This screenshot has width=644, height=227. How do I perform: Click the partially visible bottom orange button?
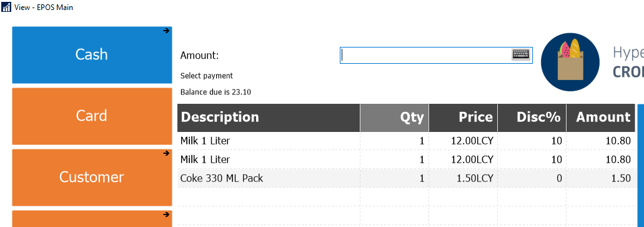pos(92,219)
